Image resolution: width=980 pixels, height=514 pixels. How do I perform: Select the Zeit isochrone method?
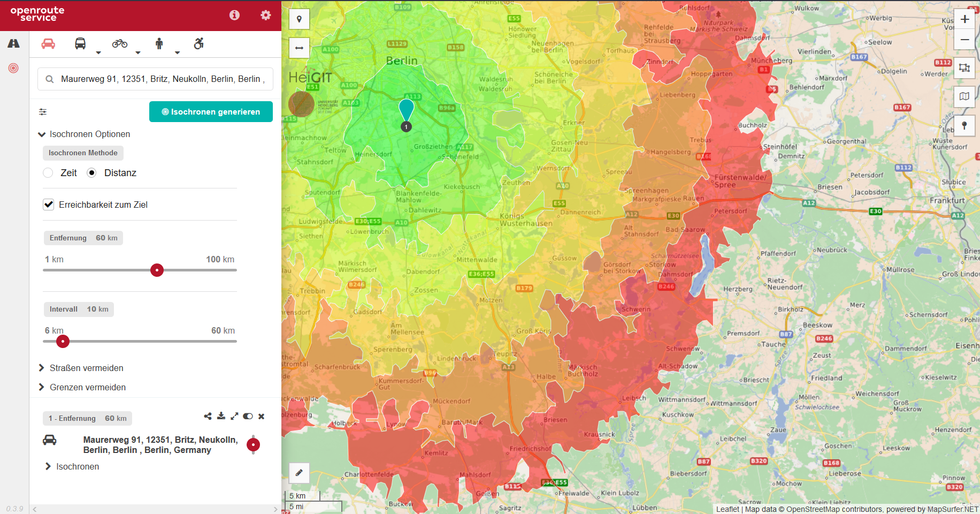tap(48, 173)
